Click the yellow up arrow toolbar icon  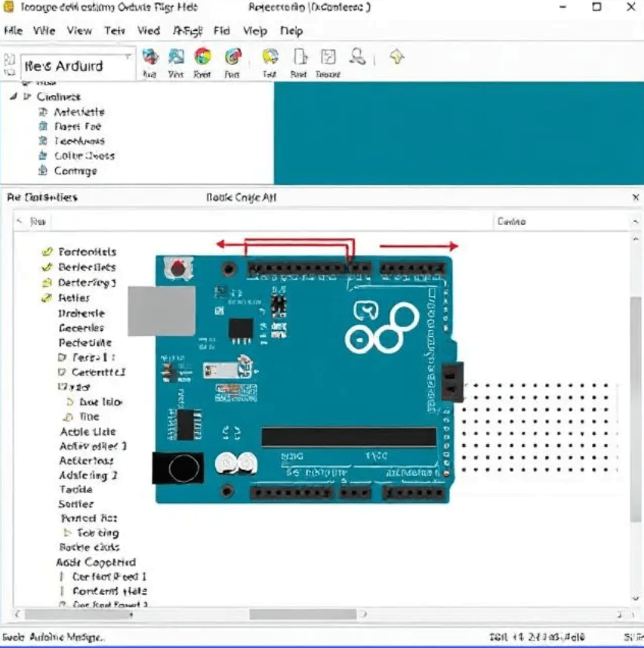pos(396,57)
